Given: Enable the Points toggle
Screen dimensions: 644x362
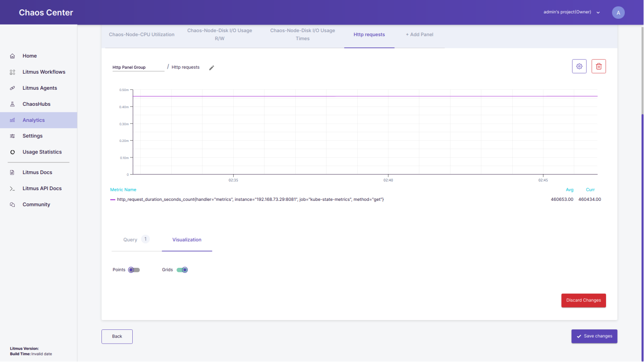Looking at the screenshot, I should (134, 270).
